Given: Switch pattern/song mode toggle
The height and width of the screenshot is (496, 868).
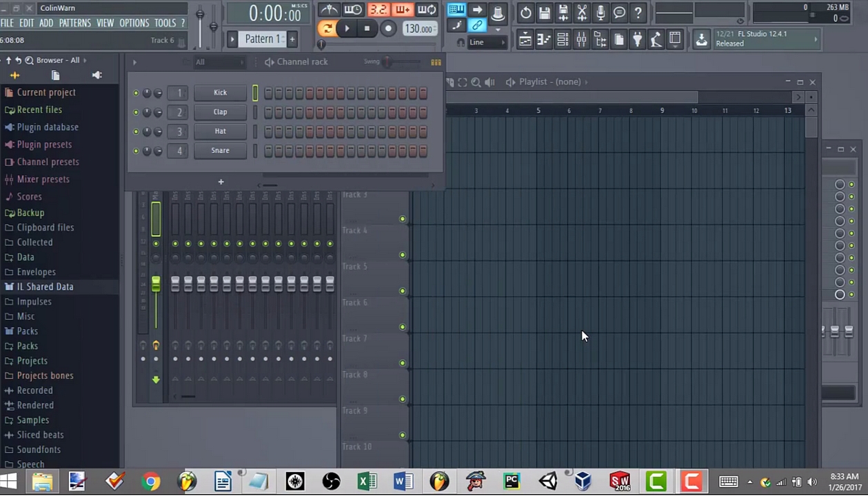Looking at the screenshot, I should click(327, 28).
